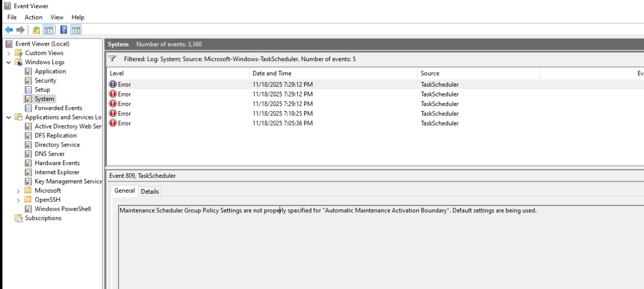
Task: Expand the OpenSSH node arrow
Action: coord(18,200)
